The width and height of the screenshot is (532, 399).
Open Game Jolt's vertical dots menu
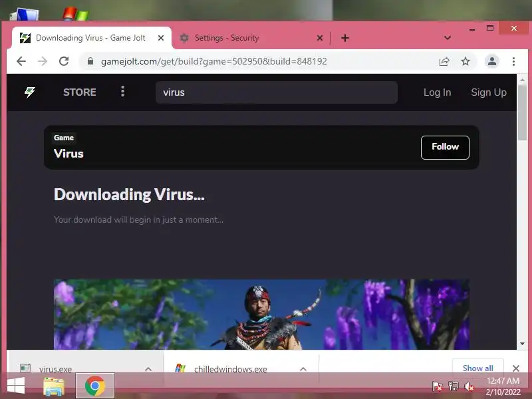[122, 91]
